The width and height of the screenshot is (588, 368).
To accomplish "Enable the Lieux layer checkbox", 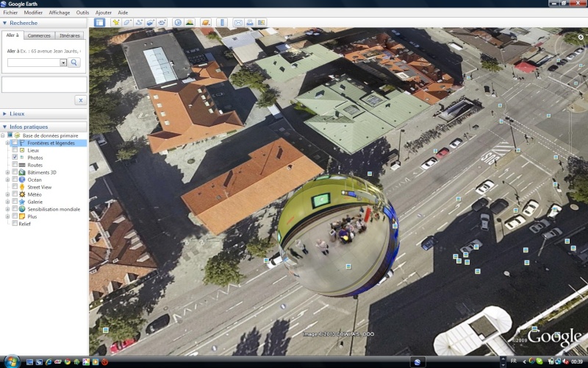I will click(x=15, y=150).
